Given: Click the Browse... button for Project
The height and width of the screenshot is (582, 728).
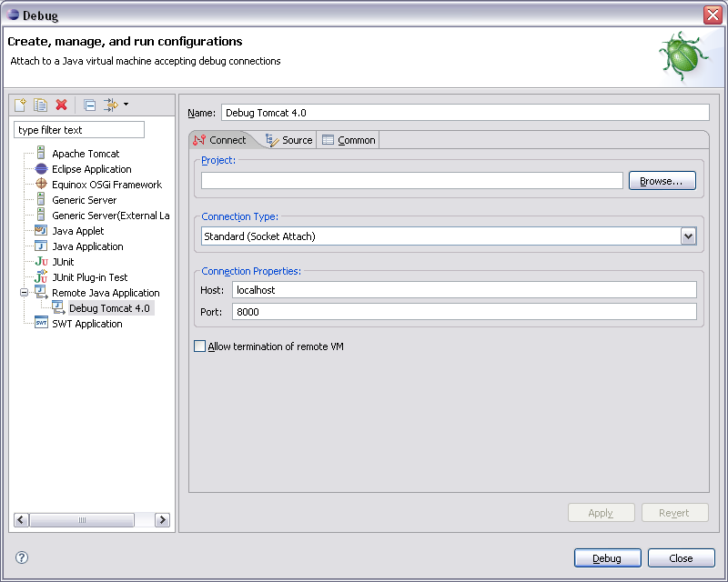Looking at the screenshot, I should 662,181.
